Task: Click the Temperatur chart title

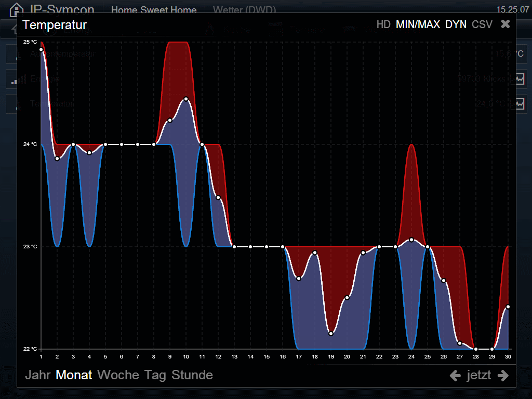Action: 55,25
